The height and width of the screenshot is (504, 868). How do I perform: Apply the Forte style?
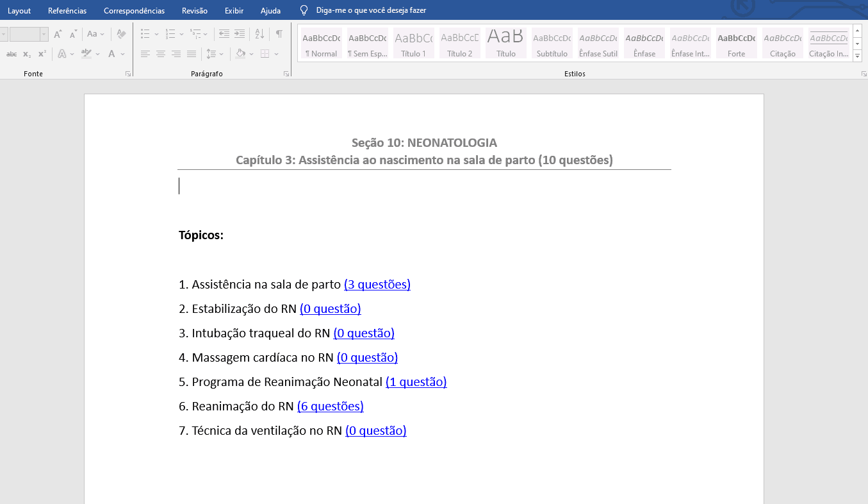tap(736, 43)
